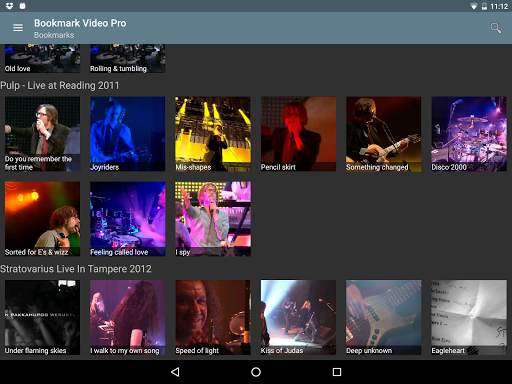Open the 'Joyriders' bookmark thumbnail
The image size is (512, 384).
(x=128, y=134)
